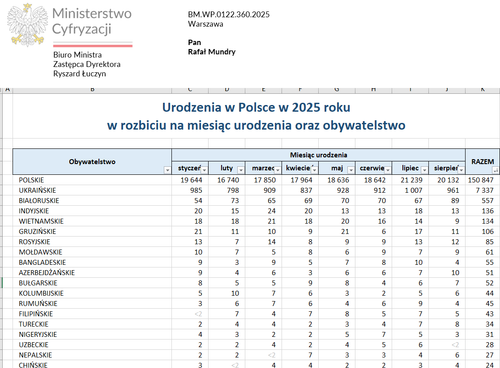Select the GRUZIŃSKIE row label
This screenshot has width=500, height=368.
pyautogui.click(x=37, y=232)
